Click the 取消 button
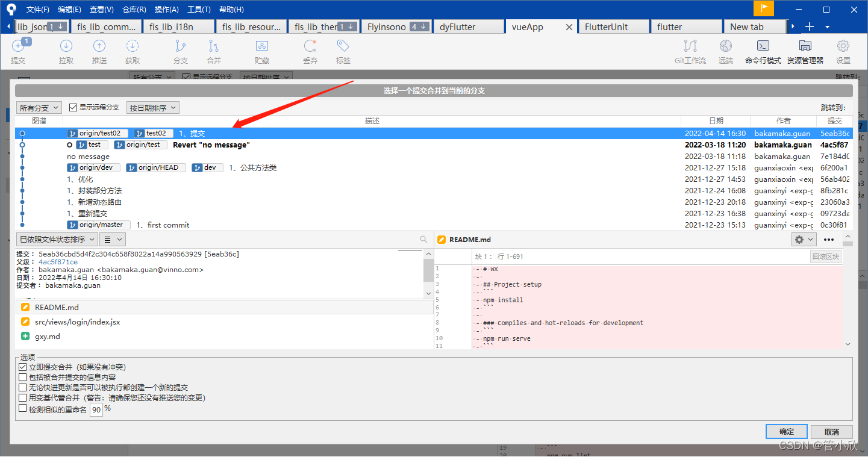This screenshot has height=457, width=868. (832, 432)
